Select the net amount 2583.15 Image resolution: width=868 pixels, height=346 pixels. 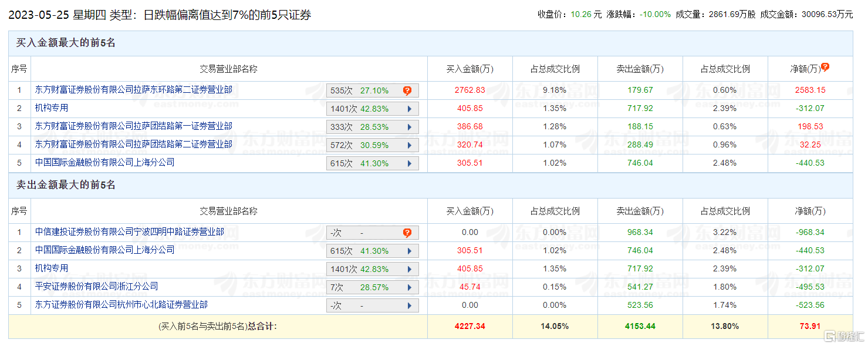pos(810,90)
